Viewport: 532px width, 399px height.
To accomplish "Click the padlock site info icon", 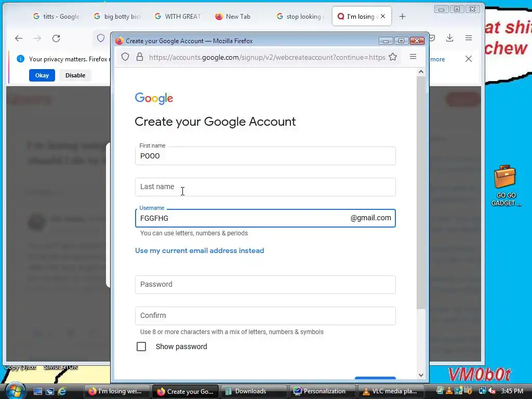I will (x=139, y=57).
